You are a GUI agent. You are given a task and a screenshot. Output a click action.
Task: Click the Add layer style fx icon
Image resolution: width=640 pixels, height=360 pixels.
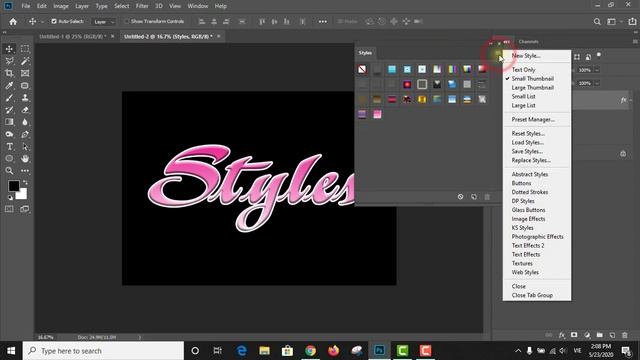click(562, 335)
